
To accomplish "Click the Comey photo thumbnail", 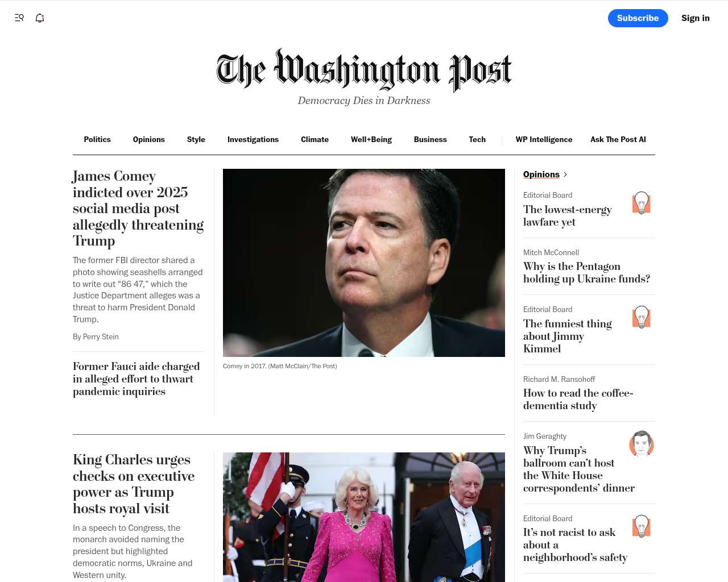I will click(364, 263).
